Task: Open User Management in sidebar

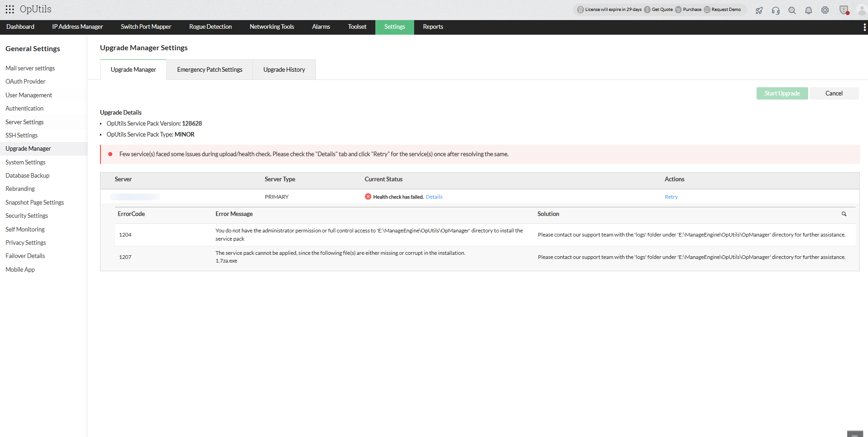Action: [29, 95]
